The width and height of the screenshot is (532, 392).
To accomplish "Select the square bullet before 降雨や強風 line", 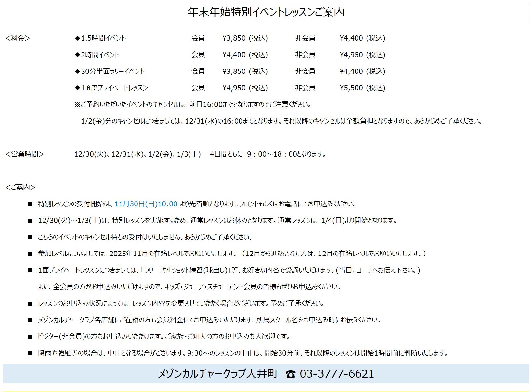I will click(30, 353).
